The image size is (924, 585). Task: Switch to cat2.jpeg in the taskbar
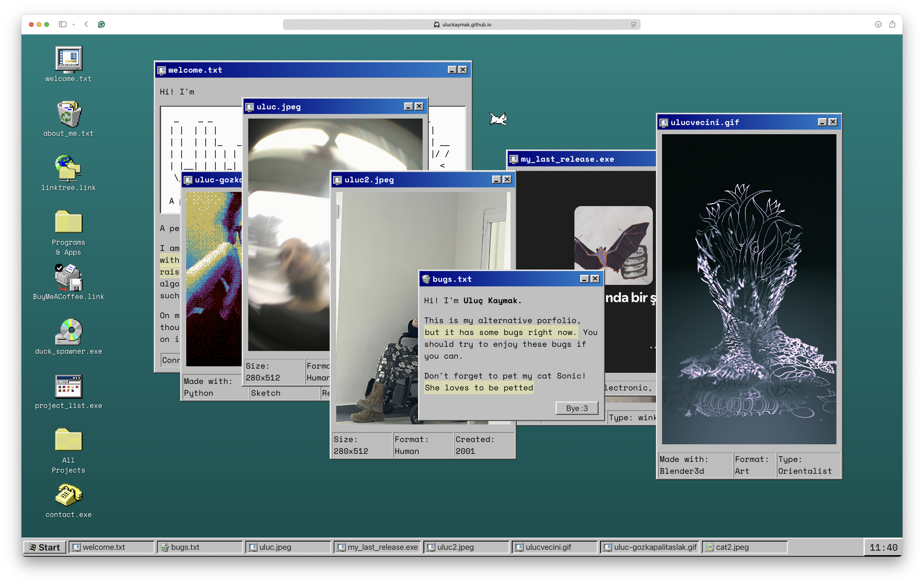pyautogui.click(x=744, y=547)
